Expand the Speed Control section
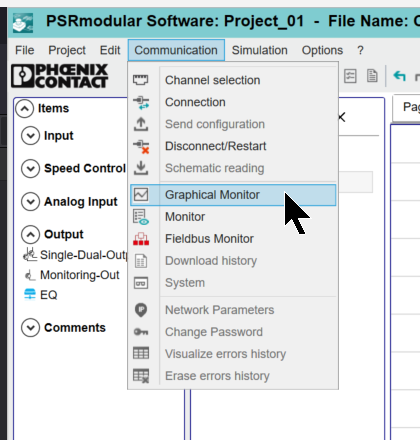420x440 pixels. coord(30,169)
